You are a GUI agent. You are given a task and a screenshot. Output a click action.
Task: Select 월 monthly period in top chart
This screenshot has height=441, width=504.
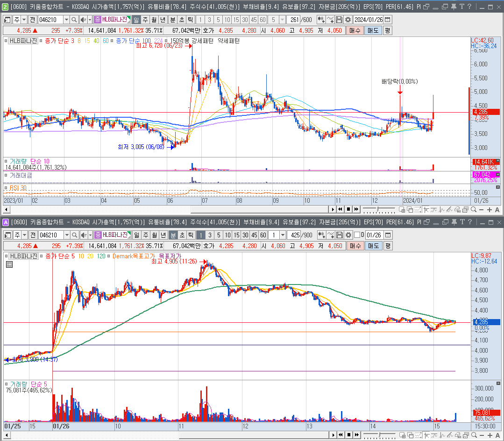click(154, 20)
